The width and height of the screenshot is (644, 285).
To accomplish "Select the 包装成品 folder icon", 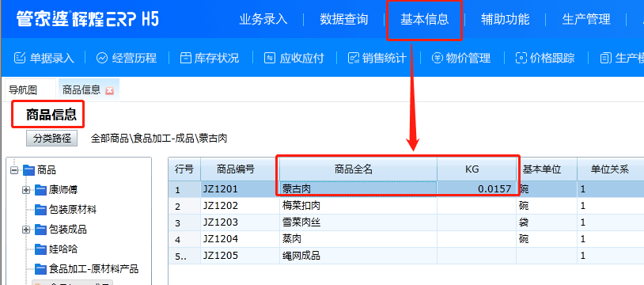I will (x=40, y=230).
